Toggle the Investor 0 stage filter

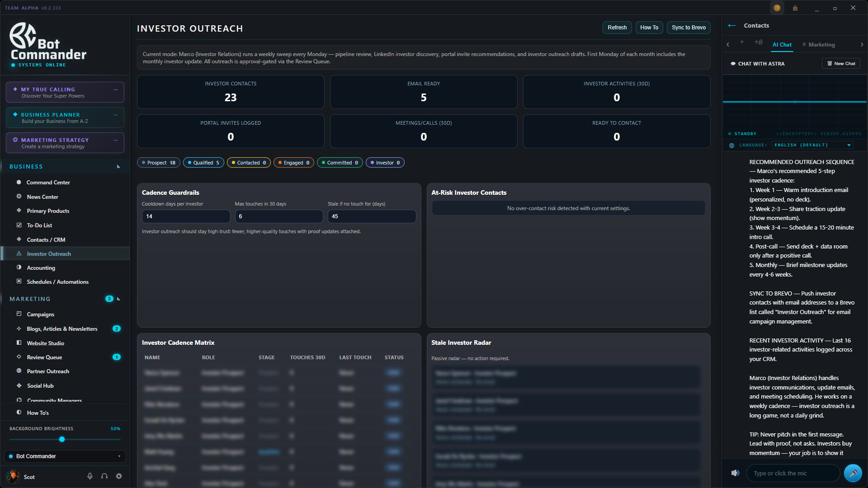385,163
